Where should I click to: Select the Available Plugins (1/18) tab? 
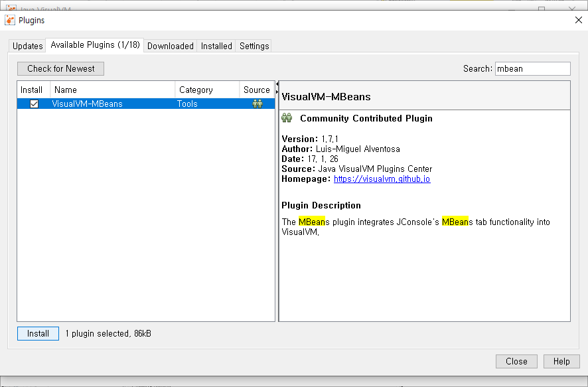click(x=95, y=45)
